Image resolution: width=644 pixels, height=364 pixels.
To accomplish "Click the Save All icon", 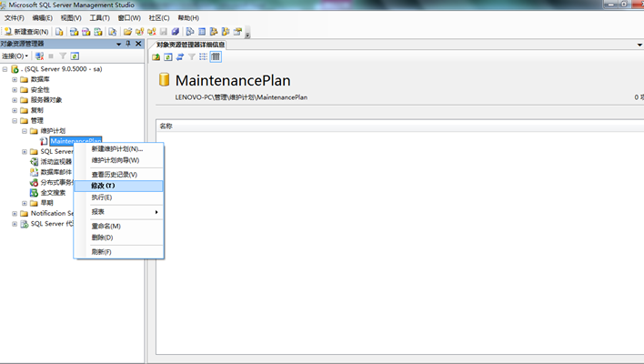I will coord(176,32).
